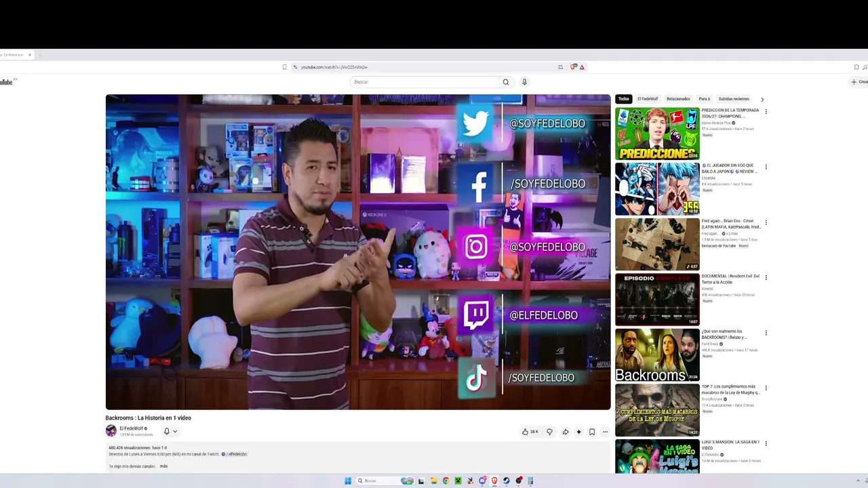The image size is (868, 488).
Task: Open the PREDICCIONES video thumbnail
Action: click(657, 134)
